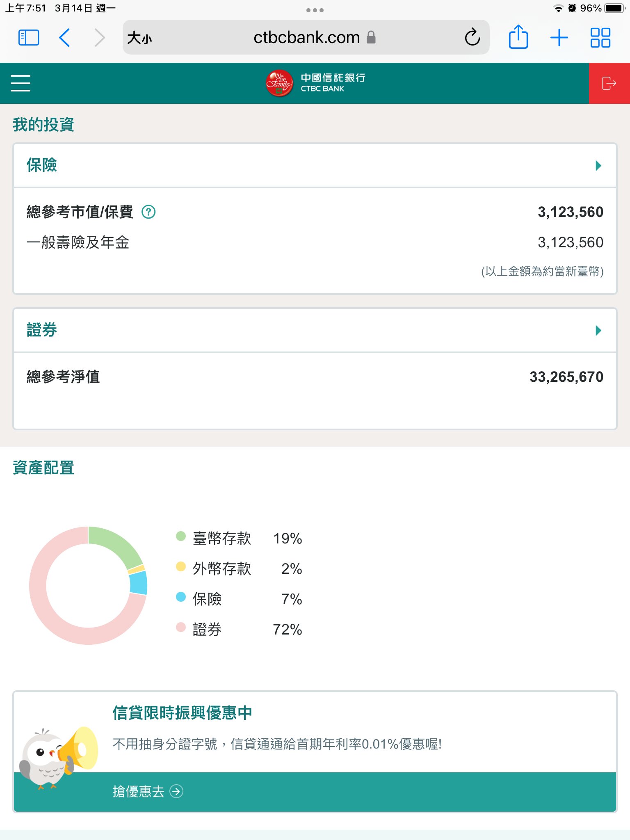Click the ctbcbank.com address field

click(x=306, y=38)
